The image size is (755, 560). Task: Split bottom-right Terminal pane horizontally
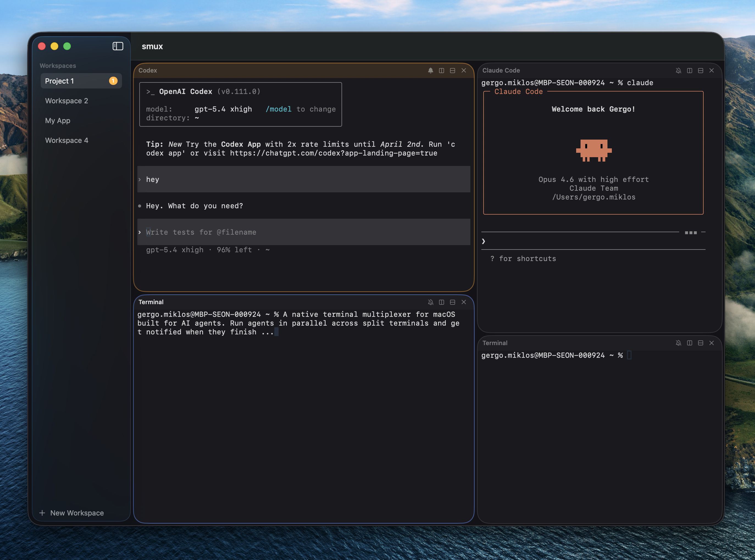(700, 343)
